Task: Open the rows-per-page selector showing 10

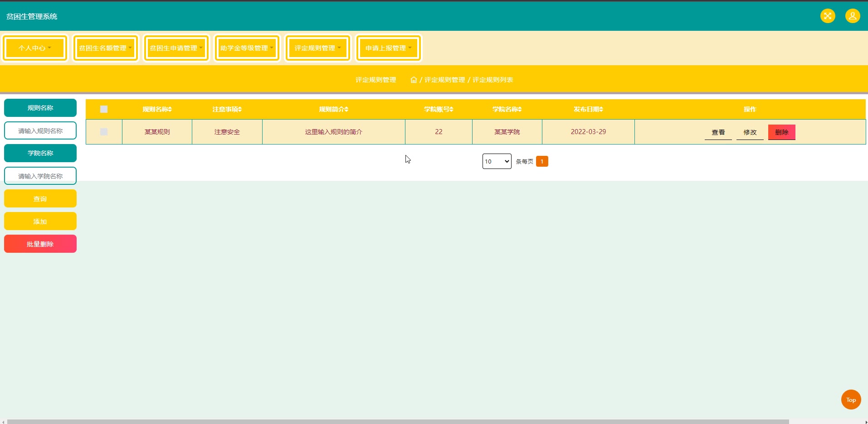Action: (497, 161)
